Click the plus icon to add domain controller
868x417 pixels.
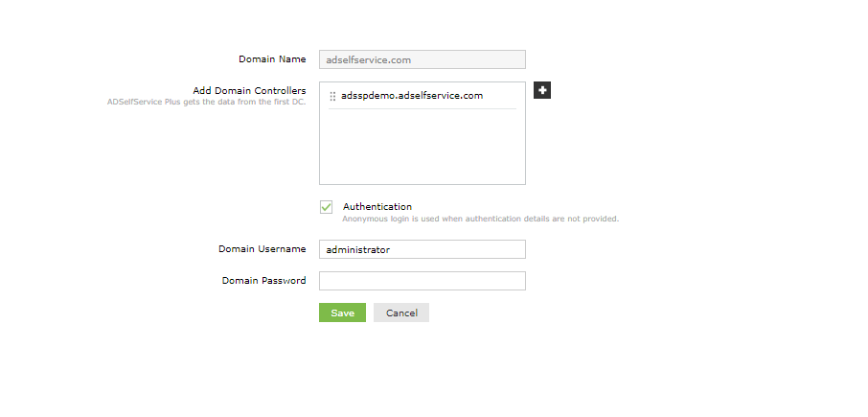pos(542,90)
